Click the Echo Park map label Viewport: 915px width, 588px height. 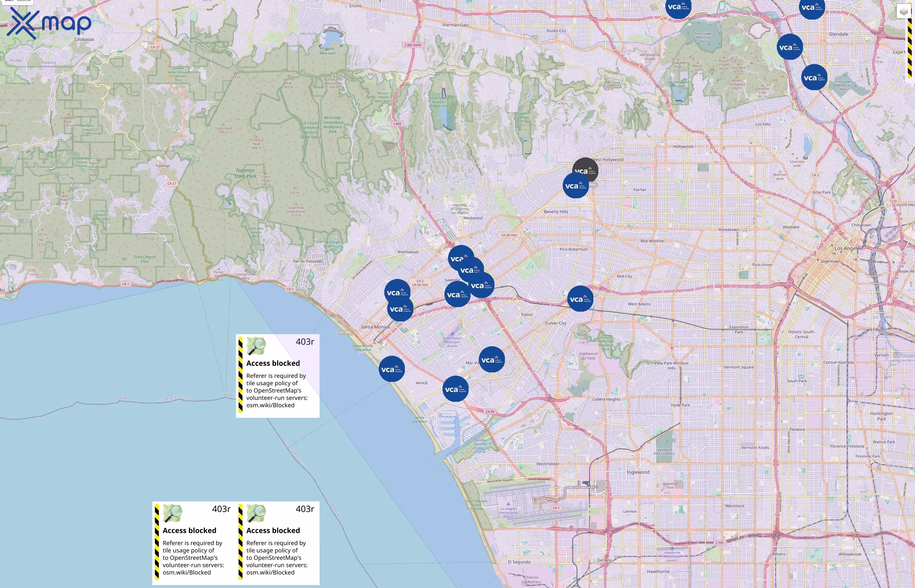822,192
